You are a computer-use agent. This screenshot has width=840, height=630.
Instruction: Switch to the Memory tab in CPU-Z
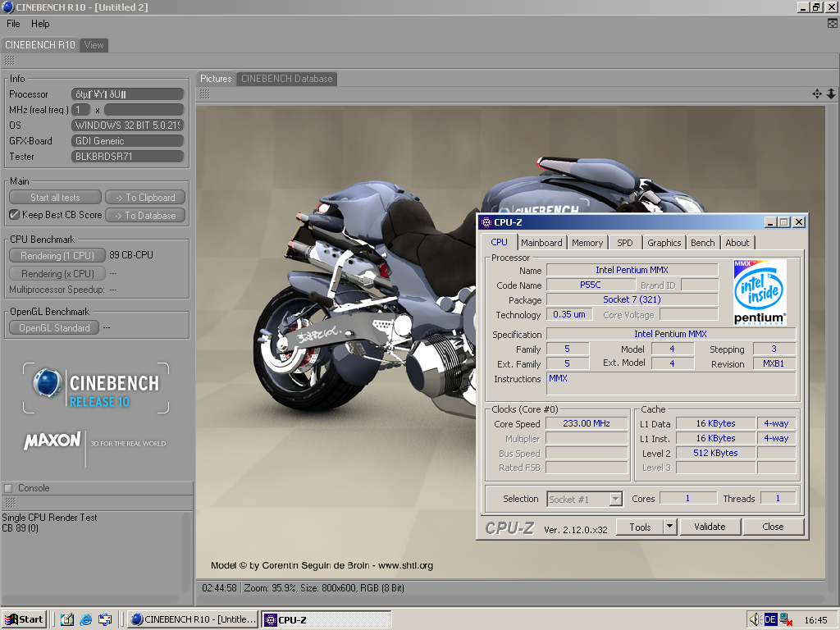click(587, 243)
